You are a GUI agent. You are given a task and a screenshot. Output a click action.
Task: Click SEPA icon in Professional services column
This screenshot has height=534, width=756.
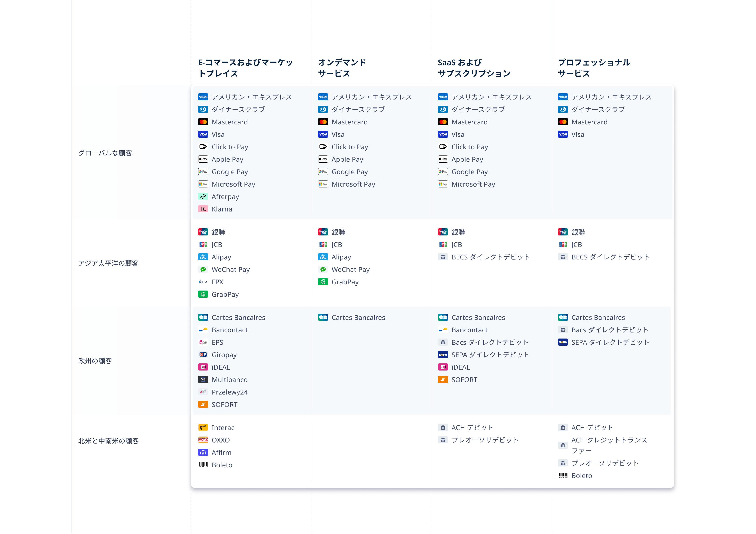point(563,342)
